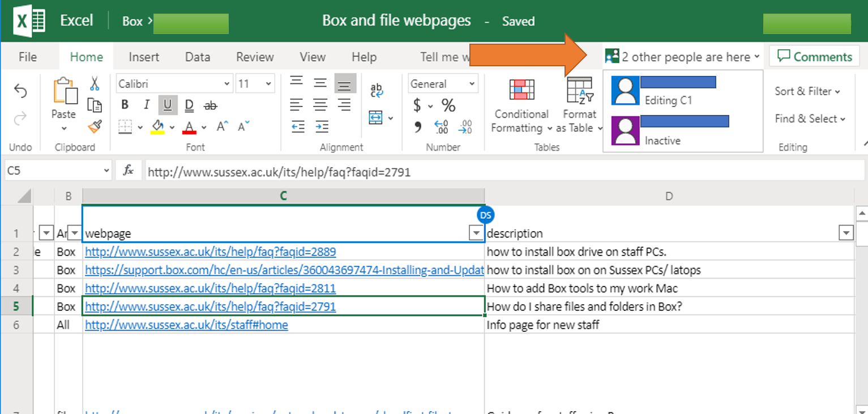Open the staff#home link in row 6
The height and width of the screenshot is (414, 868).
coord(186,325)
